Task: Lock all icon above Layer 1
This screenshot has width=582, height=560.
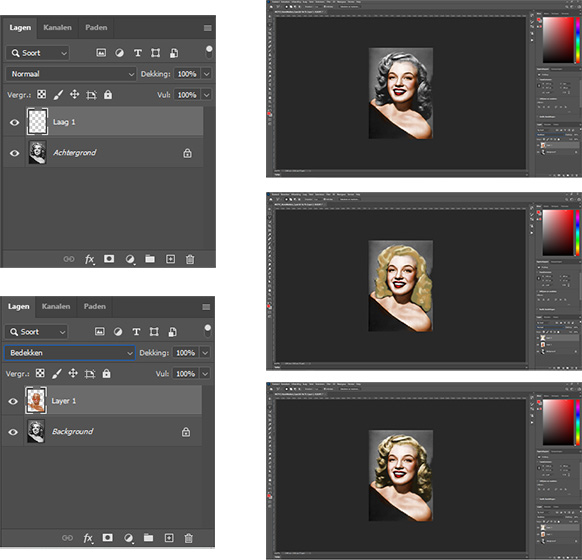Action: pos(106,373)
